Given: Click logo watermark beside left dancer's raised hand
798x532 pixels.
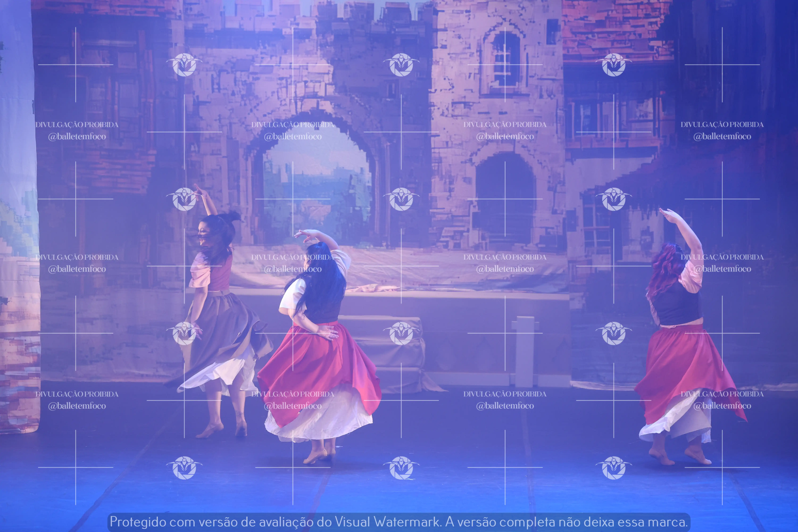Looking at the screenshot, I should coord(184,199).
